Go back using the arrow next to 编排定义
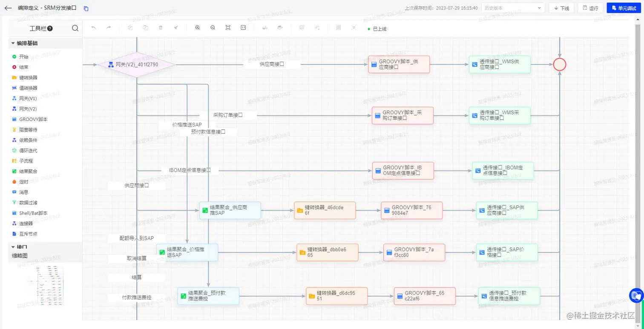Image resolution: width=644 pixels, height=329 pixels. 8,8
